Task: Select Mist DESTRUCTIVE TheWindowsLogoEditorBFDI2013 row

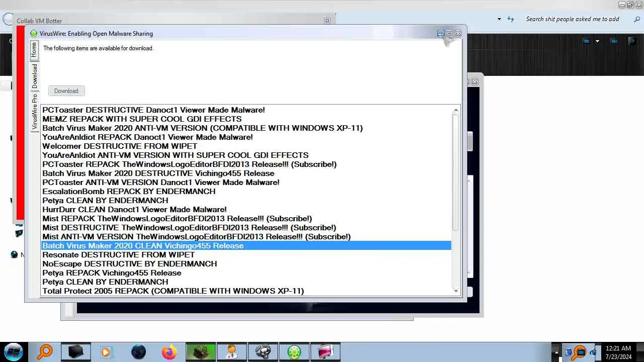Action: [x=247, y=228]
